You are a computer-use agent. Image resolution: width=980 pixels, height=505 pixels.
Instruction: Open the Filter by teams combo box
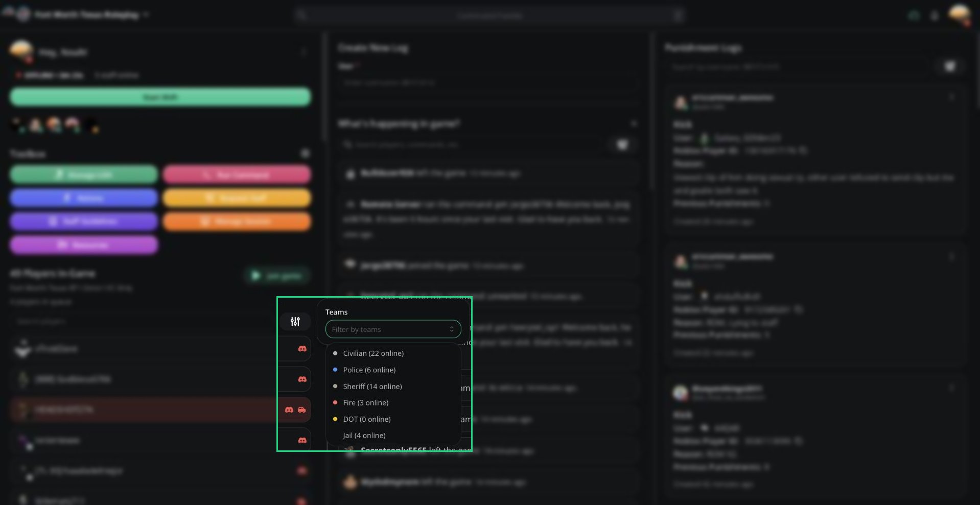[393, 329]
